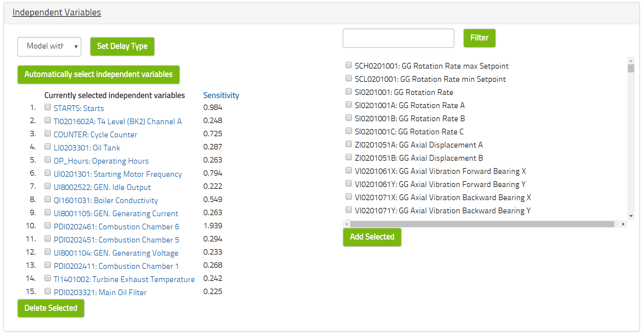Click Automatically select independent variables button
644x335 pixels.
coord(99,75)
